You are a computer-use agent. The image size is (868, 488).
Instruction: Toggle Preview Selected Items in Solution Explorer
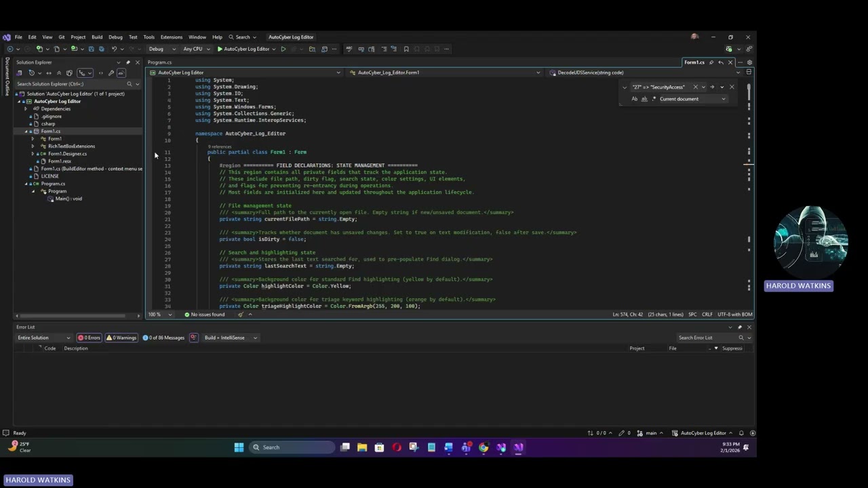[121, 73]
